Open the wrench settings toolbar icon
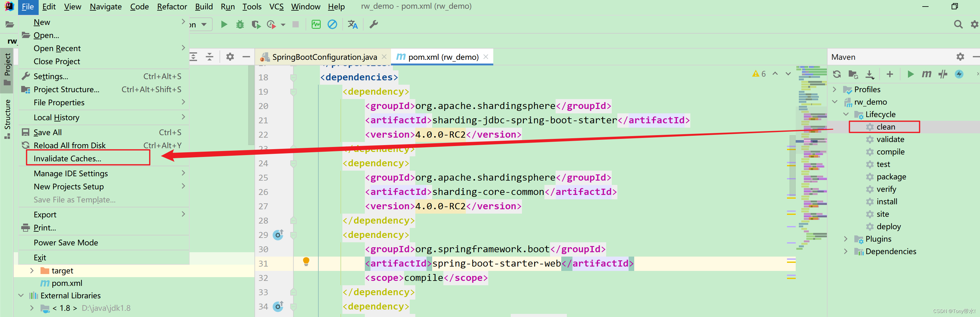Image resolution: width=980 pixels, height=317 pixels. click(x=374, y=25)
